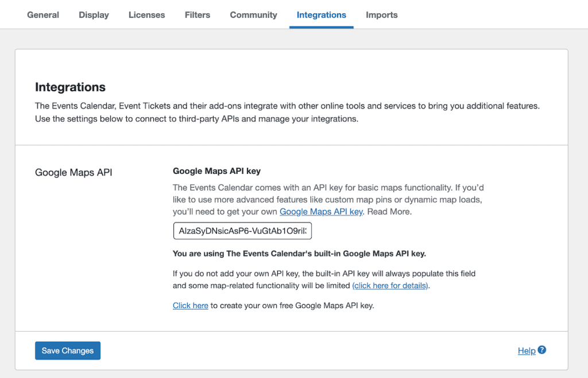Open the Google Maps API key link
588x378 pixels.
tap(321, 212)
